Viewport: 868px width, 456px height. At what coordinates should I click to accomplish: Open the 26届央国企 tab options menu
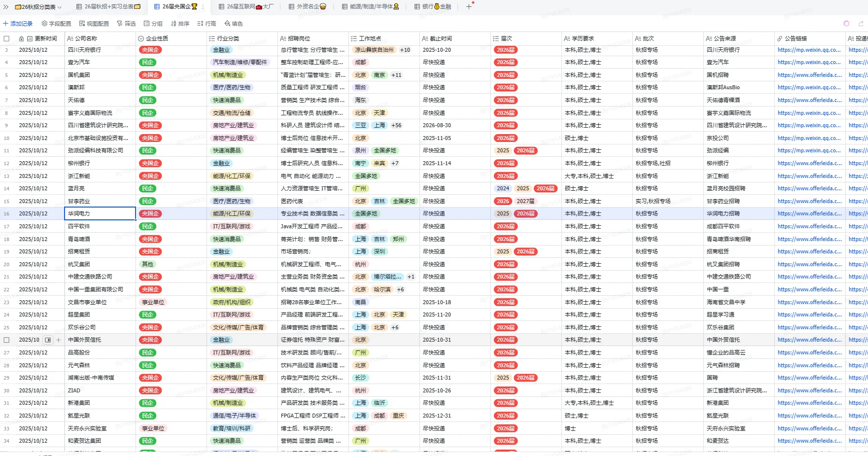click(203, 7)
